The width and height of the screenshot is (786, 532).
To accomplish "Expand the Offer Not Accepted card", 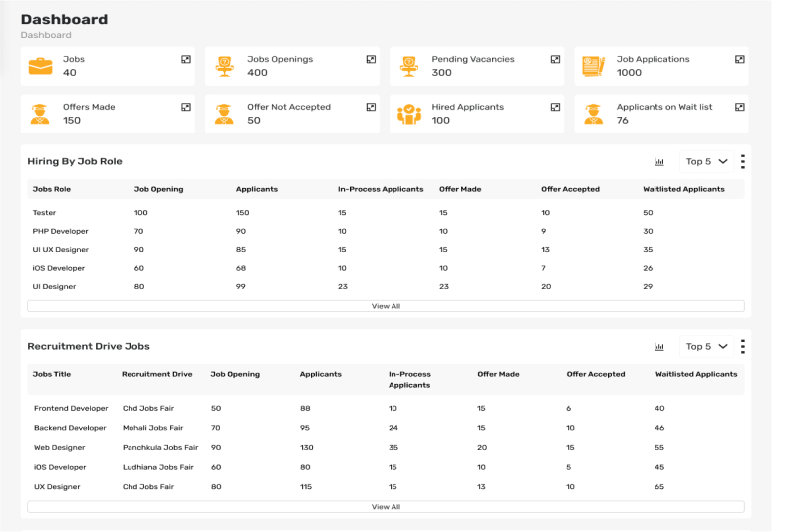I will [x=371, y=107].
